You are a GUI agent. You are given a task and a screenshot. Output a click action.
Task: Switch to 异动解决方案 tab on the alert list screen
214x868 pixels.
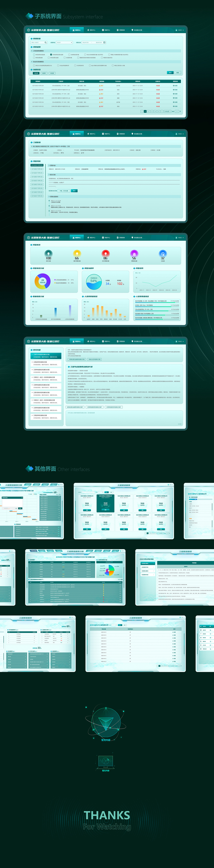tap(137, 30)
